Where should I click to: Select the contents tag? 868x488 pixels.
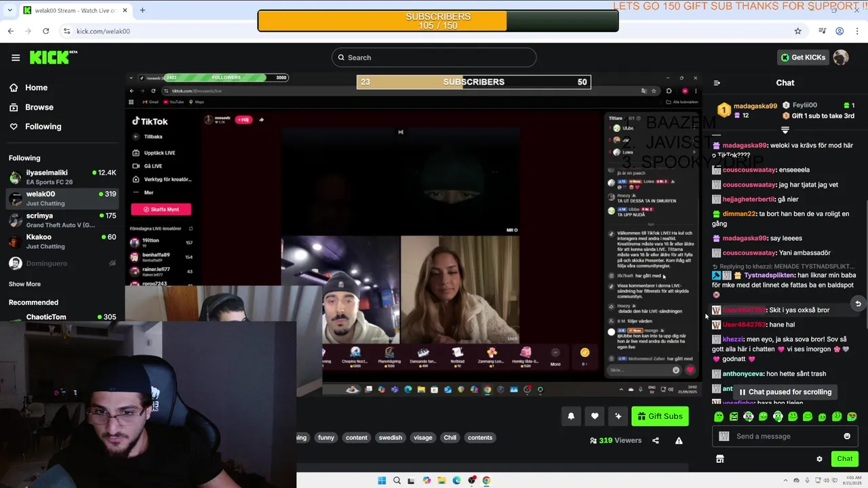[x=480, y=438]
